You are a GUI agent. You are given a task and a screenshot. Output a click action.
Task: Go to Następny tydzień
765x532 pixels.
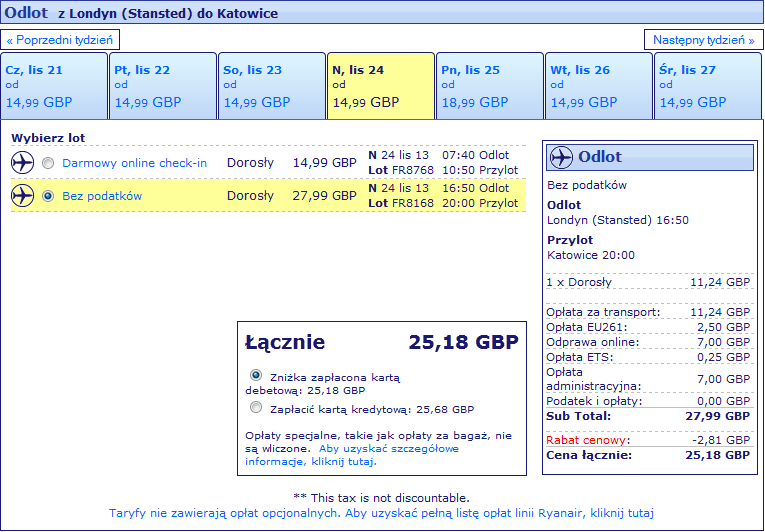tap(704, 40)
